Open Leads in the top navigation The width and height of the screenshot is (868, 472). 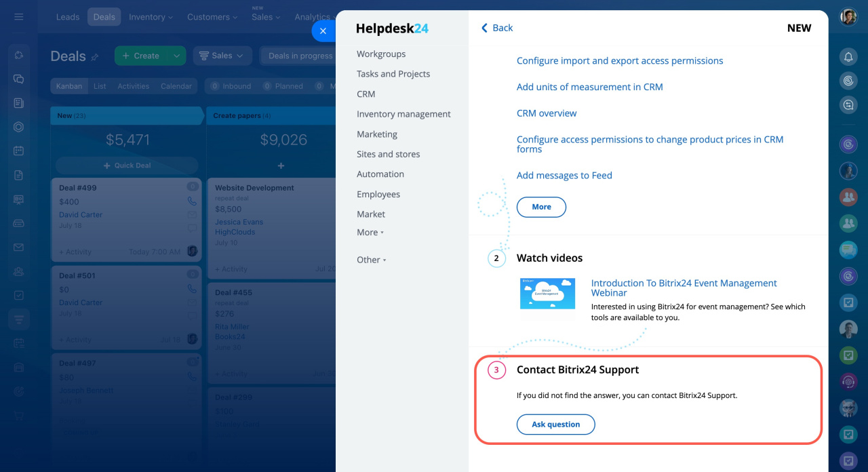point(68,17)
